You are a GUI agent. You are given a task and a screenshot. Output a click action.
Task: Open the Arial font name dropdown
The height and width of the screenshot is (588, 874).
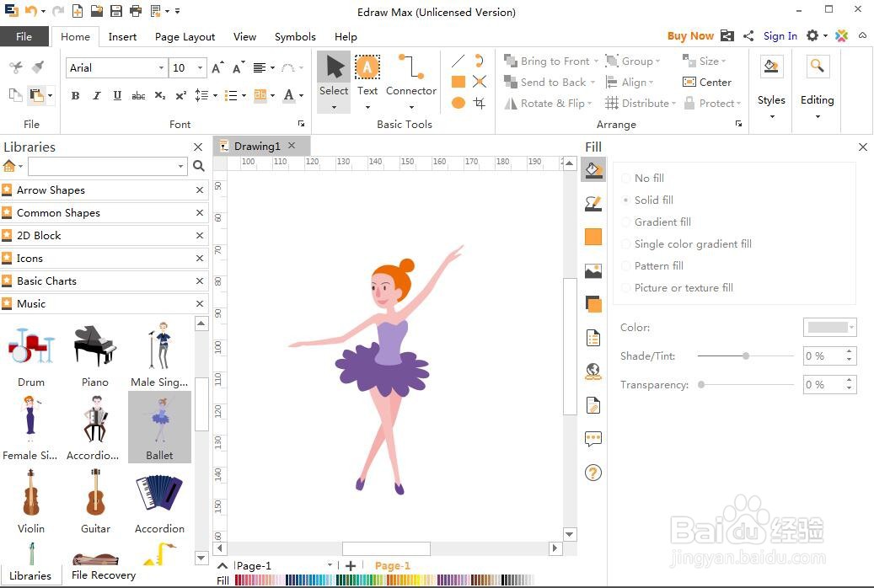[161, 68]
